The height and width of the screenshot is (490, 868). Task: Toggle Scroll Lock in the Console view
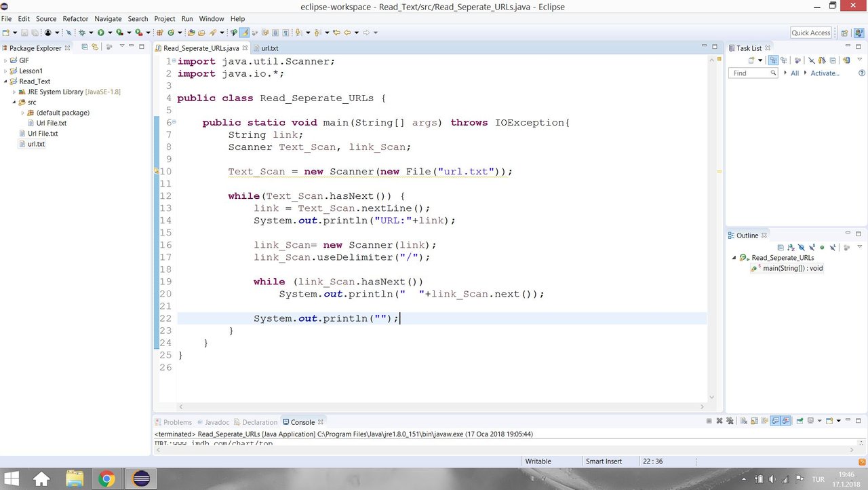point(753,421)
